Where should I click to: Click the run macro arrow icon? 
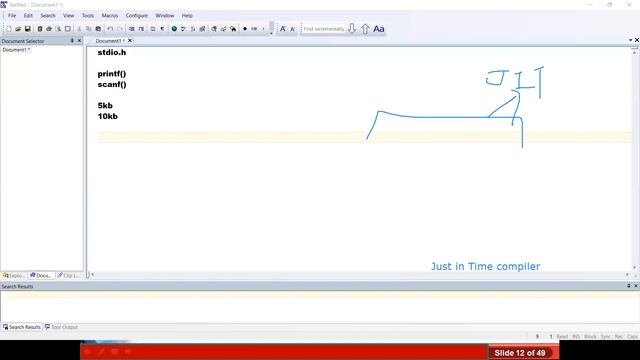(x=254, y=29)
